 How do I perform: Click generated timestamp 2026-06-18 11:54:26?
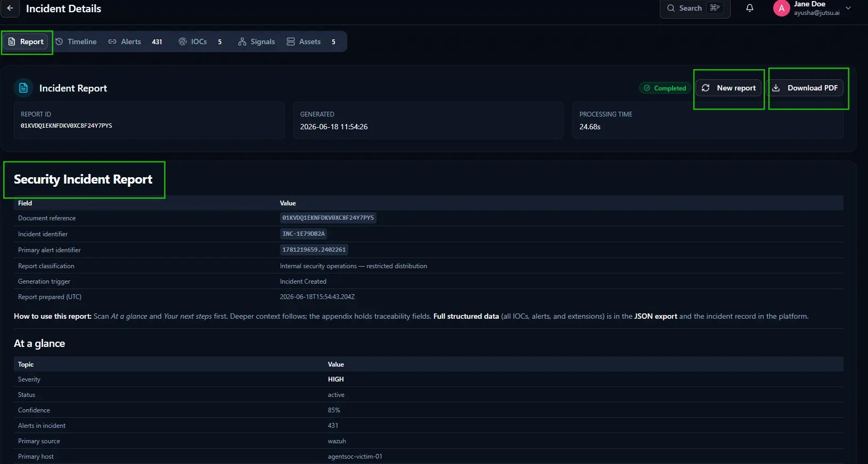tap(334, 127)
